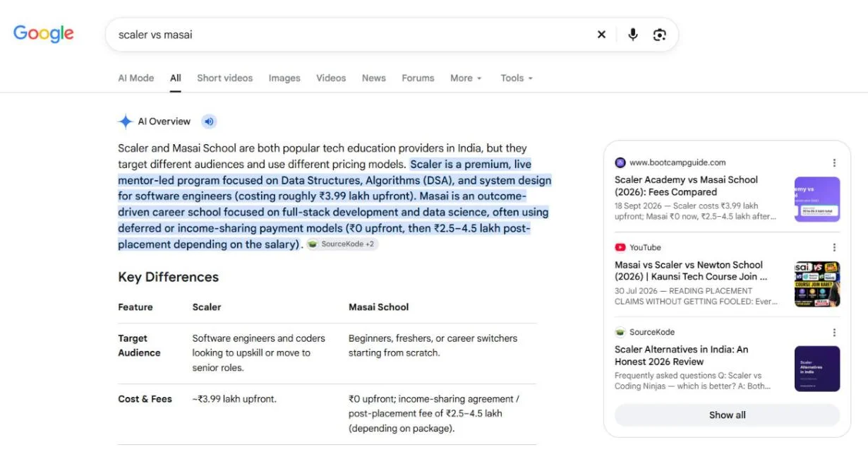Click the '18 Sept 2026' result snippet
This screenshot has width=868, height=452.
696,211
